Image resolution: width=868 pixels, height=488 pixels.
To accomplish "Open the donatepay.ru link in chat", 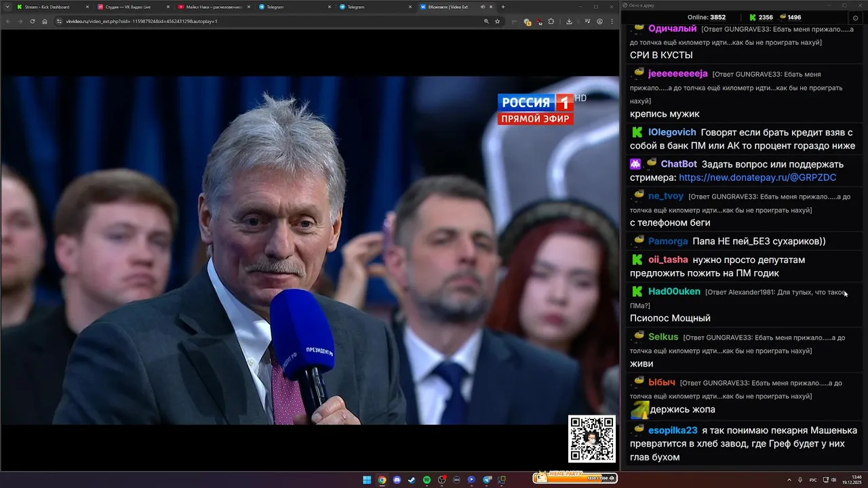I will [757, 178].
